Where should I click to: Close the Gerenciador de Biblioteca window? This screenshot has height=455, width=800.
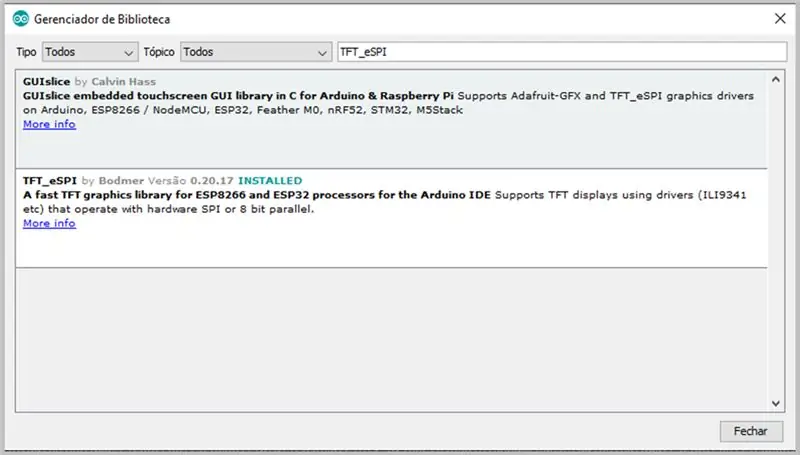pos(780,19)
